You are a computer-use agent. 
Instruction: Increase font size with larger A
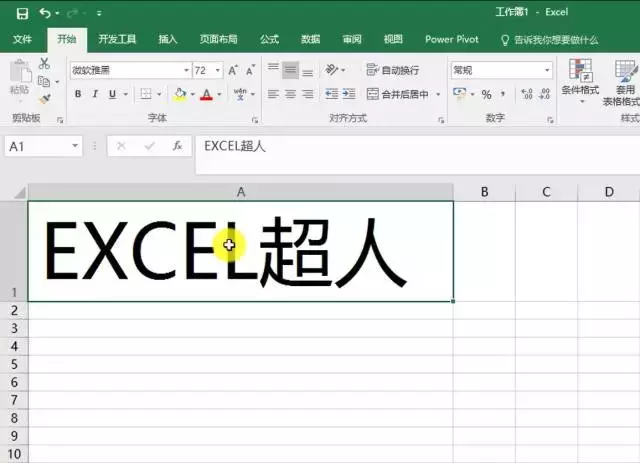[x=233, y=70]
